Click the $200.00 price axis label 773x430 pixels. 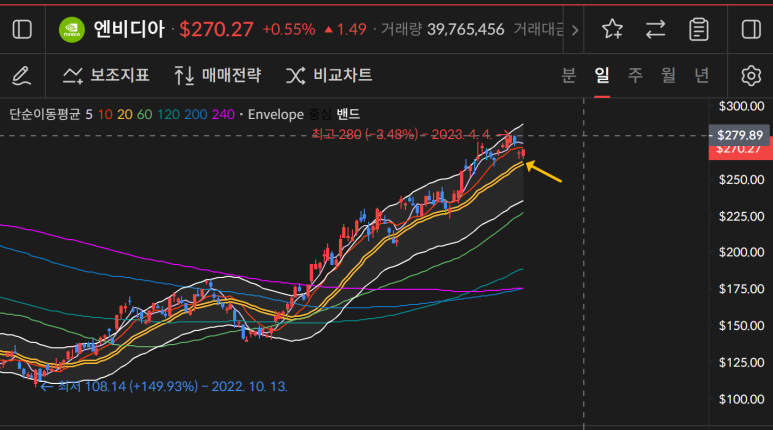741,252
